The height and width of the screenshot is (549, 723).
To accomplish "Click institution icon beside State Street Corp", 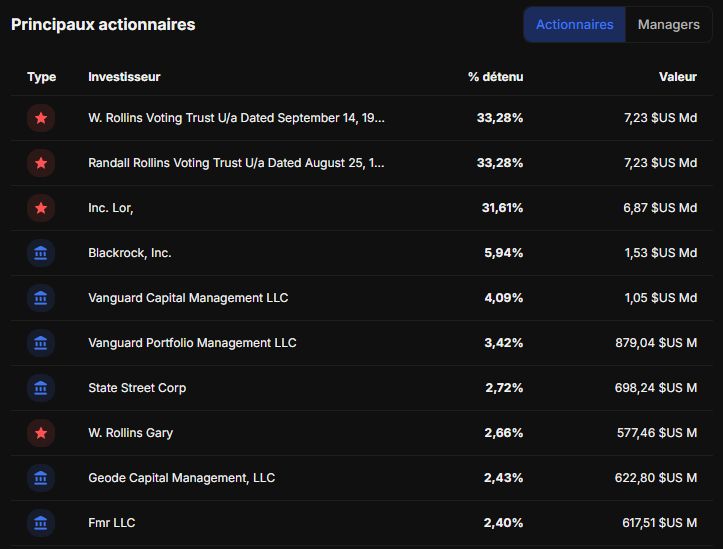I will pyautogui.click(x=41, y=388).
